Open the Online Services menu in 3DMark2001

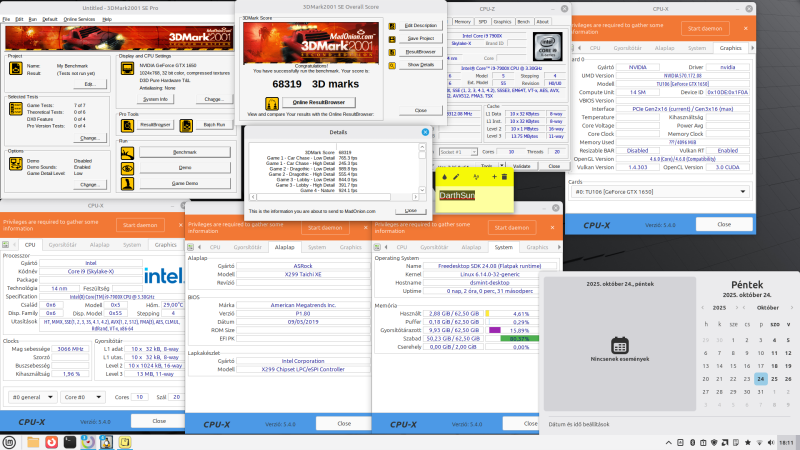pyautogui.click(x=79, y=19)
